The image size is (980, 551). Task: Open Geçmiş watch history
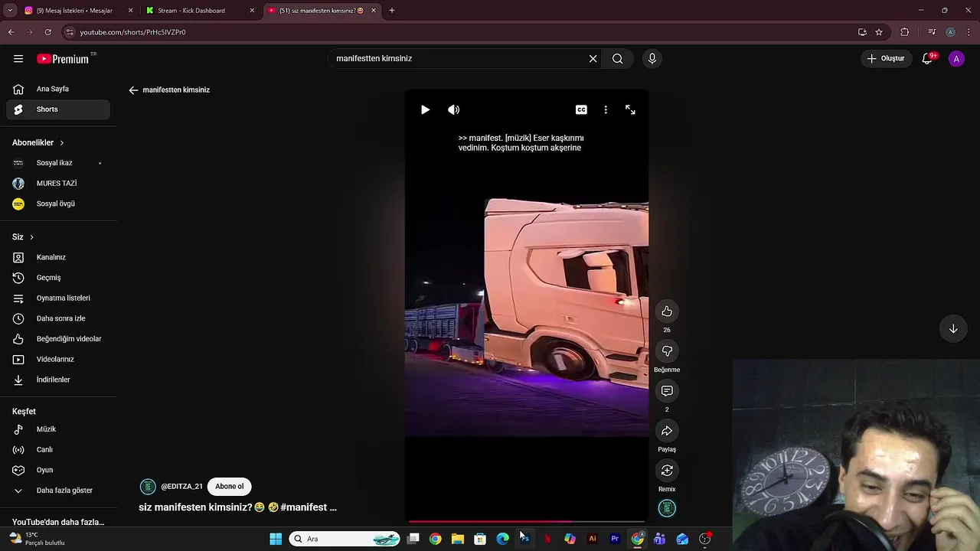click(58, 278)
